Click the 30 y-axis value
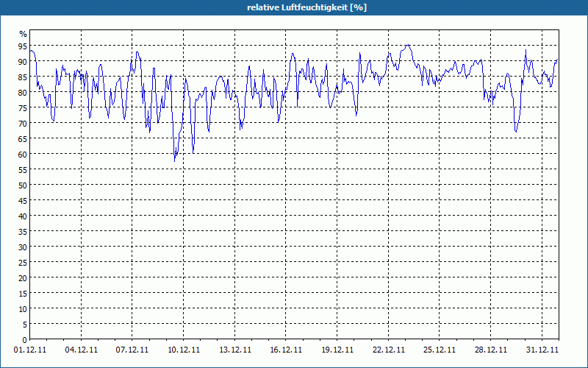The image size is (588, 368). [23, 247]
